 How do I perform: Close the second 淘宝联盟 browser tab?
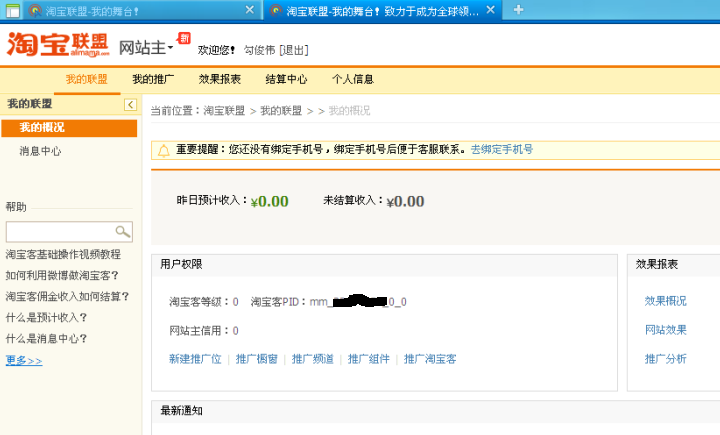point(490,10)
